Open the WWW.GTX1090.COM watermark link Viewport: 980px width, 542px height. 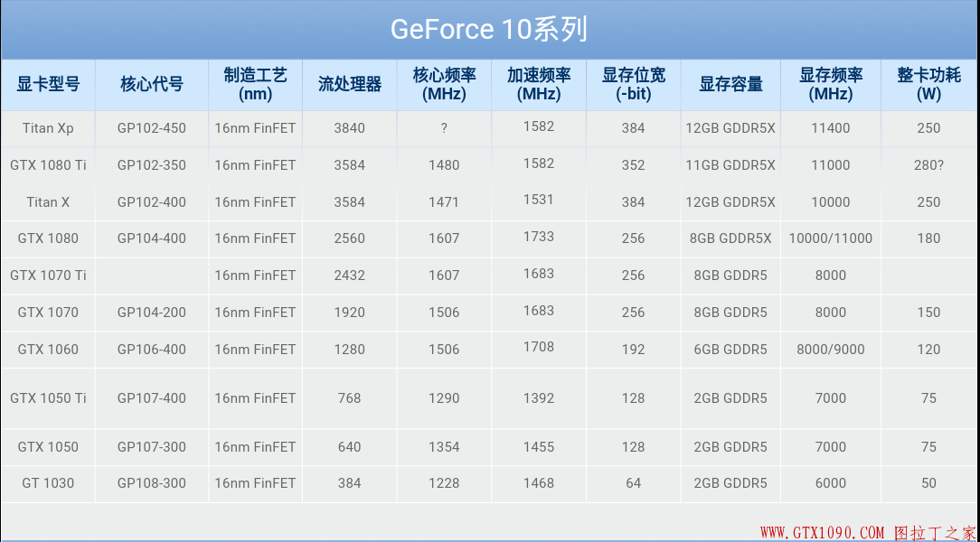click(821, 532)
